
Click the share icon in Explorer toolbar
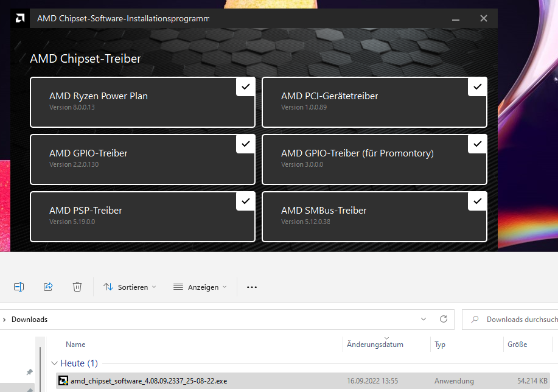[x=48, y=287]
